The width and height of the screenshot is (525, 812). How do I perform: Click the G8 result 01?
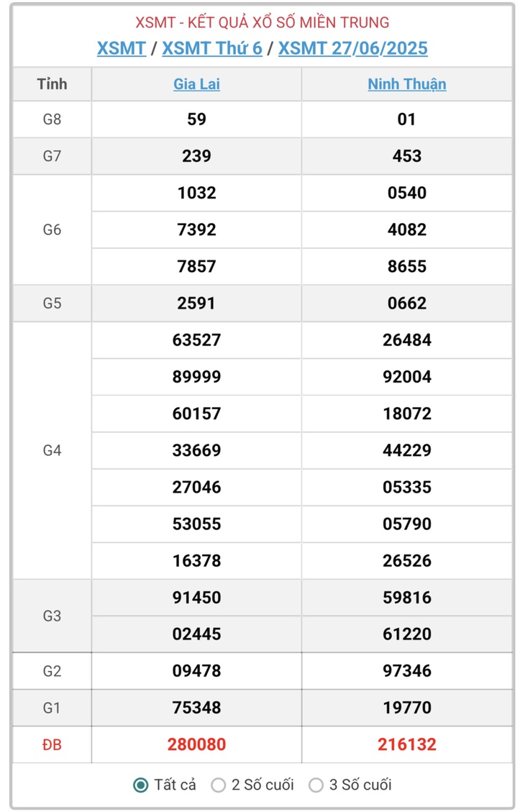coord(407,119)
